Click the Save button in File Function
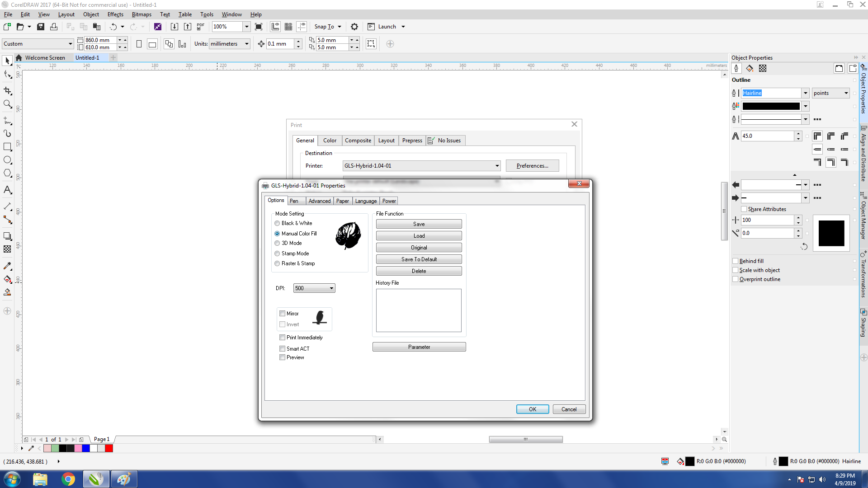The width and height of the screenshot is (868, 488). pyautogui.click(x=419, y=224)
